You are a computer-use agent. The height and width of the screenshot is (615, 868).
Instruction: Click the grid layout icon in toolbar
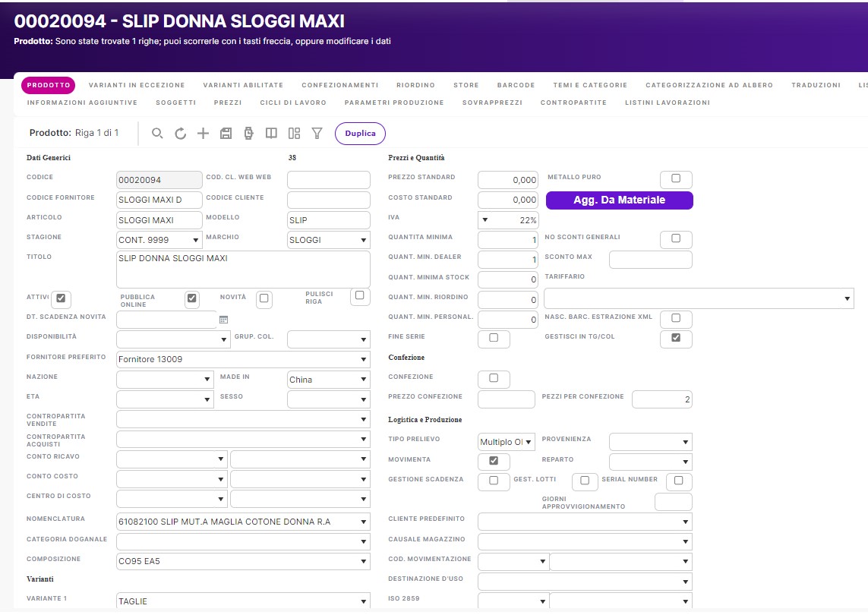point(295,134)
